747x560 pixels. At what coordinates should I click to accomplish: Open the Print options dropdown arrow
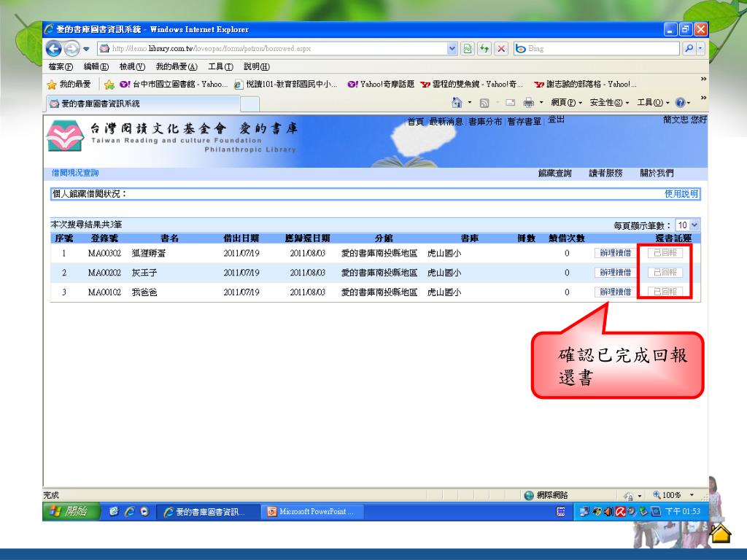point(541,102)
